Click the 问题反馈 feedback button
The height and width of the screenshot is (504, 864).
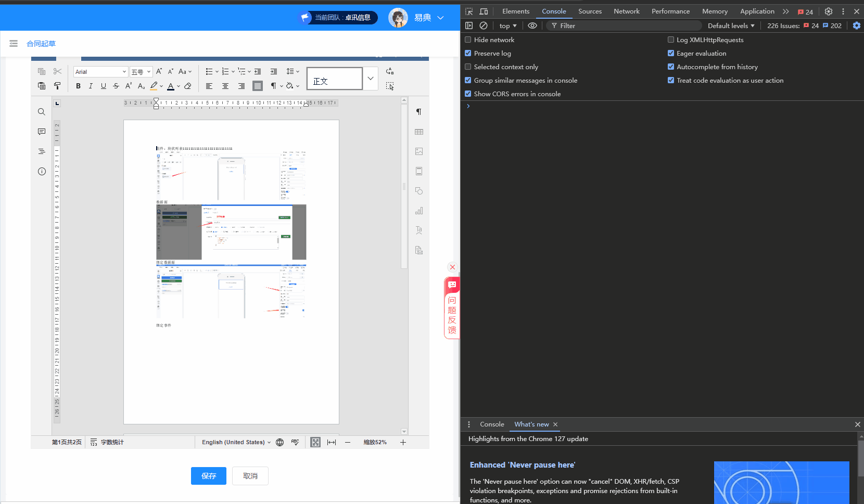(452, 308)
